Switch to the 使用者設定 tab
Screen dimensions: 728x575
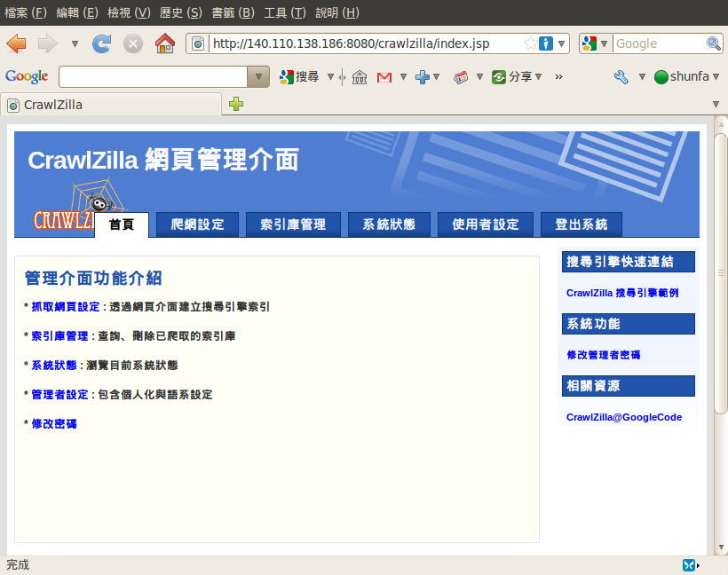coord(485,224)
